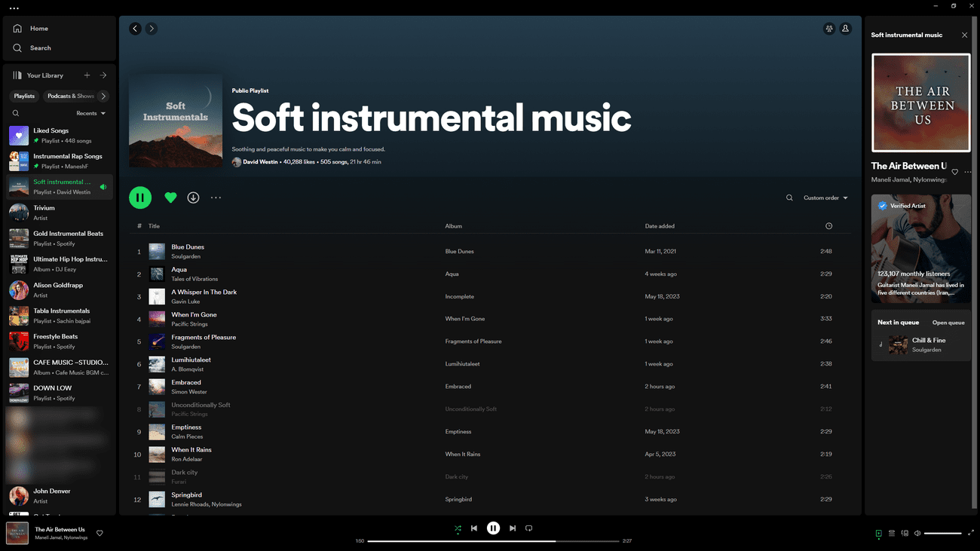
Task: Open the Custom order sort dropdown
Action: [825, 197]
